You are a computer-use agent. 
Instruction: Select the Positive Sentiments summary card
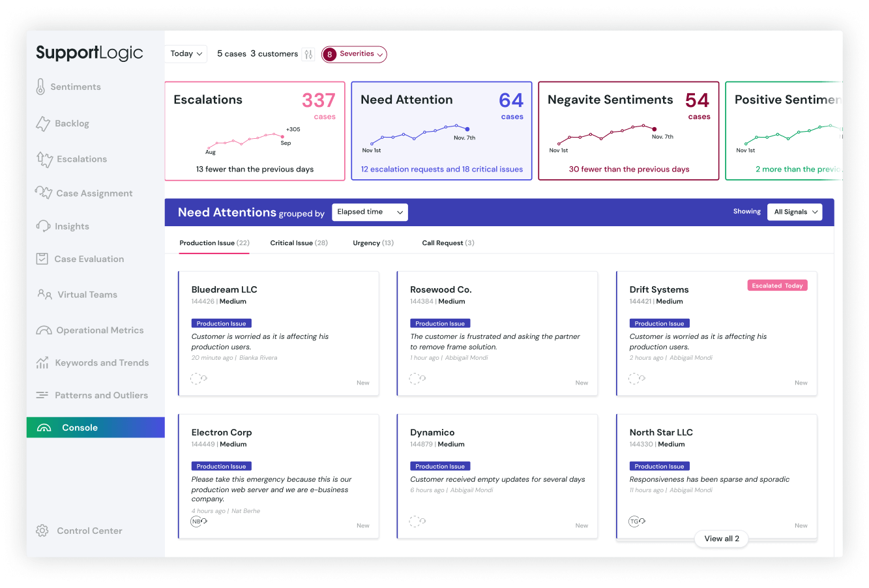point(784,131)
